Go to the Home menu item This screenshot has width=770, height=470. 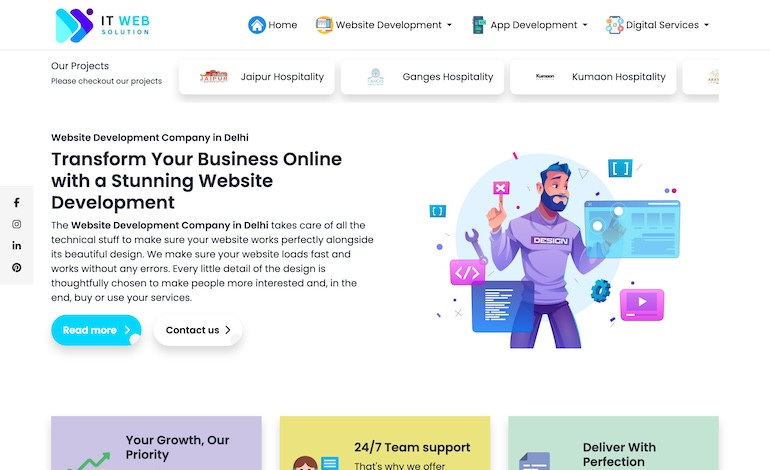[282, 25]
